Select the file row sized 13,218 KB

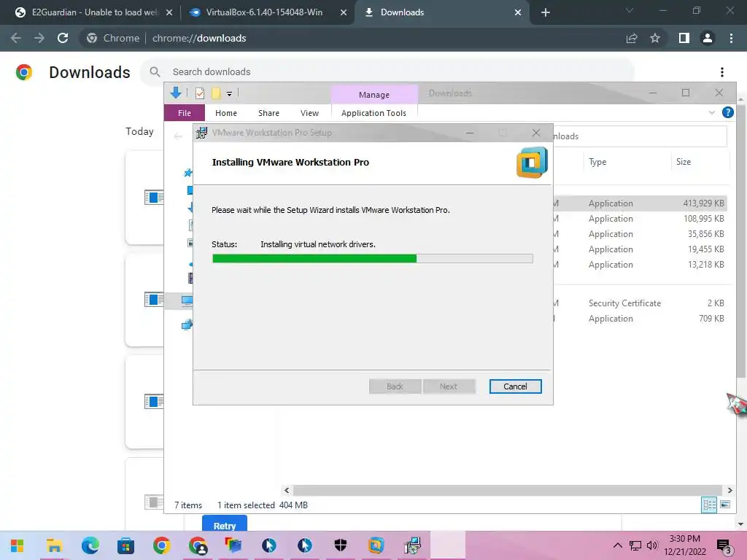point(640,264)
